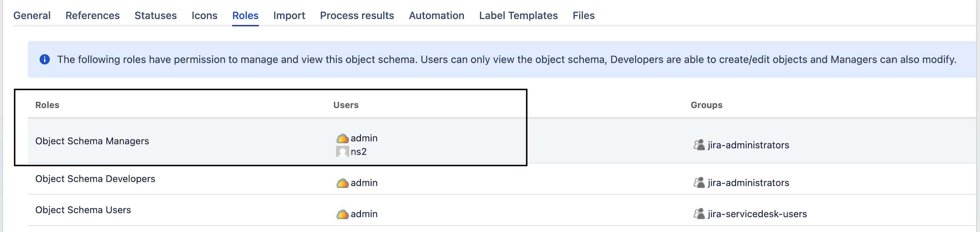Click the blue info icon in banner

[x=45, y=59]
